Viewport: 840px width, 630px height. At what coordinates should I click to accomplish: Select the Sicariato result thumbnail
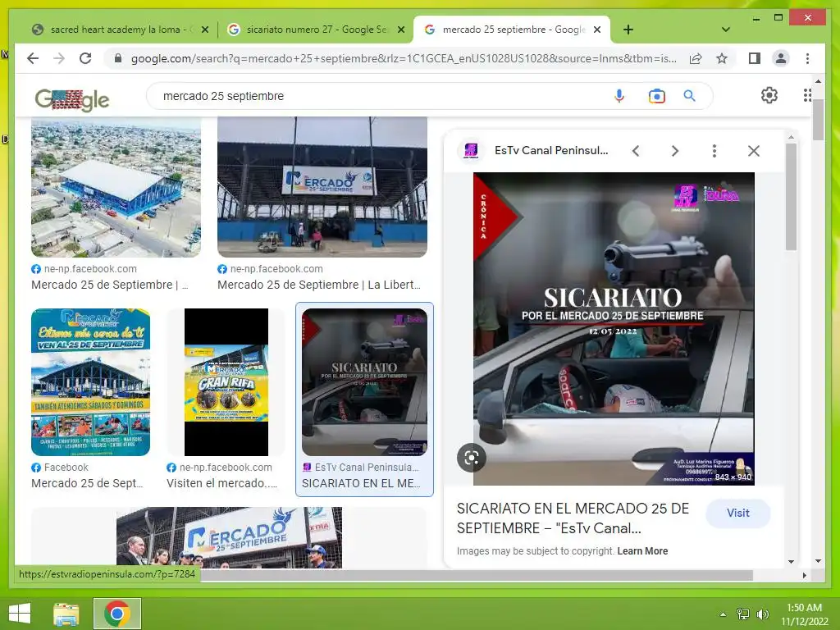(364, 382)
